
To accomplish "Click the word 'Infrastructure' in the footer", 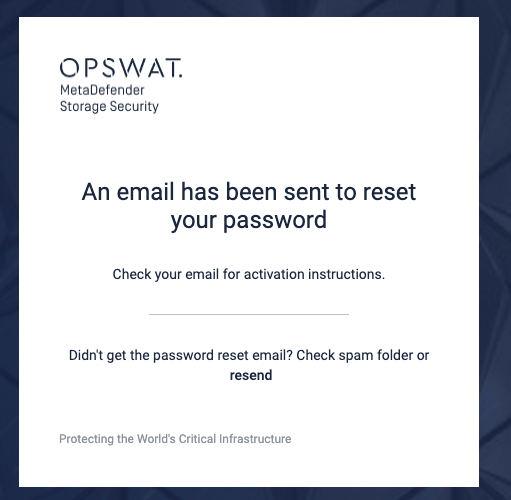I will click(x=255, y=439).
